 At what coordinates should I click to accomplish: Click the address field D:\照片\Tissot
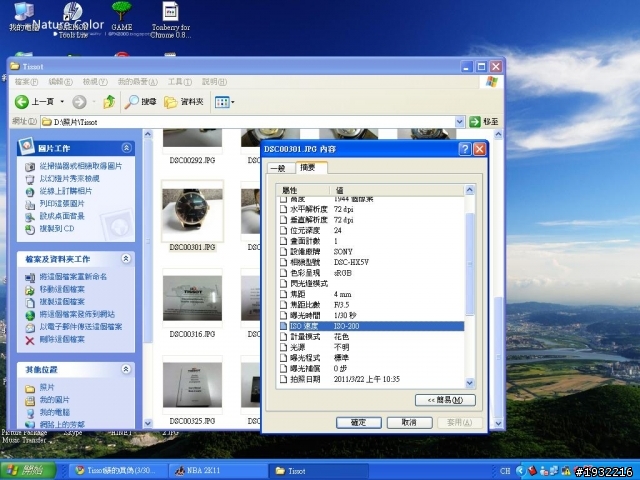pos(248,122)
